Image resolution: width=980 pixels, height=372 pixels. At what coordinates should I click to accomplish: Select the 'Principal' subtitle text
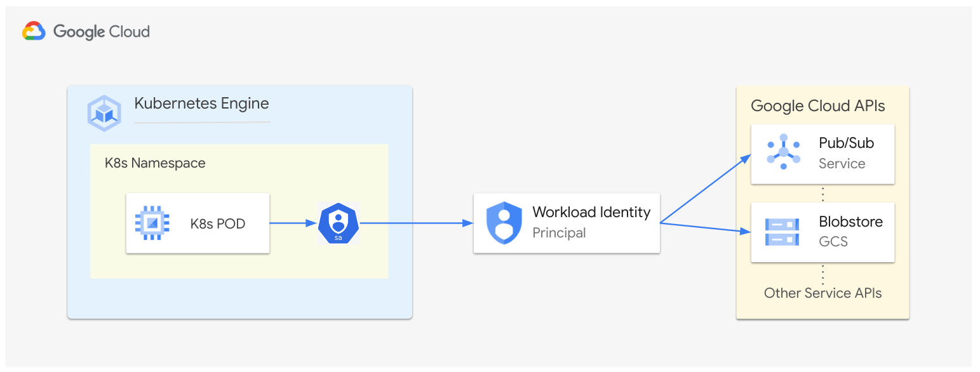pos(559,233)
